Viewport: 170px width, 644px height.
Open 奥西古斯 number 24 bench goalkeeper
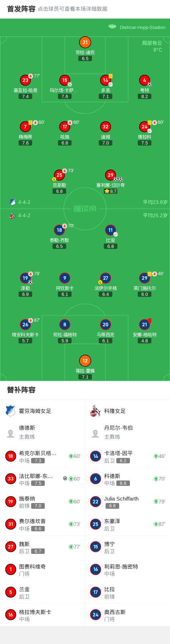[127, 615]
